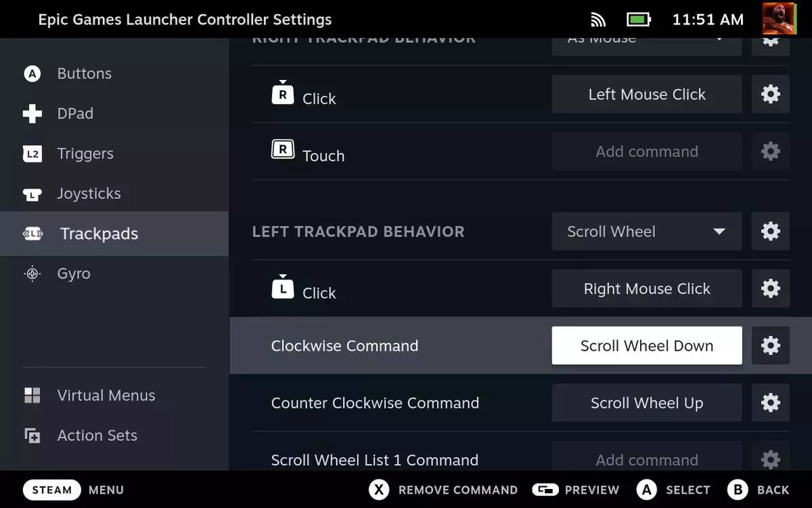812x508 pixels.
Task: Open gear settings for Right Mouse Click
Action: pos(771,289)
